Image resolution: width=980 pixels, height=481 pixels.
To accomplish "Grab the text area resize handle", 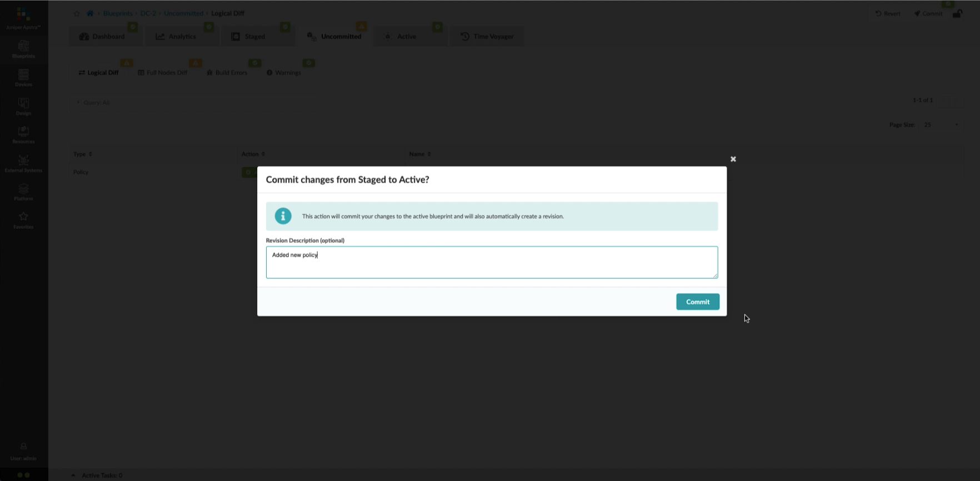I will 715,275.
